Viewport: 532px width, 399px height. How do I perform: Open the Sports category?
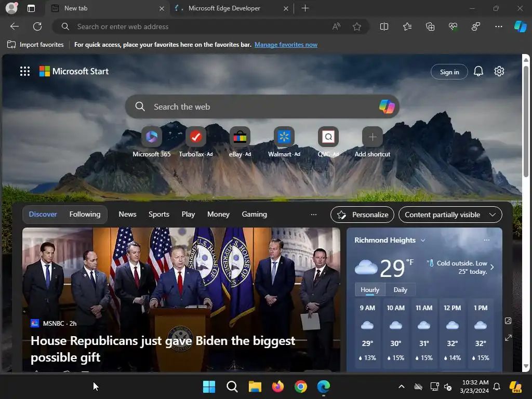[x=159, y=214]
